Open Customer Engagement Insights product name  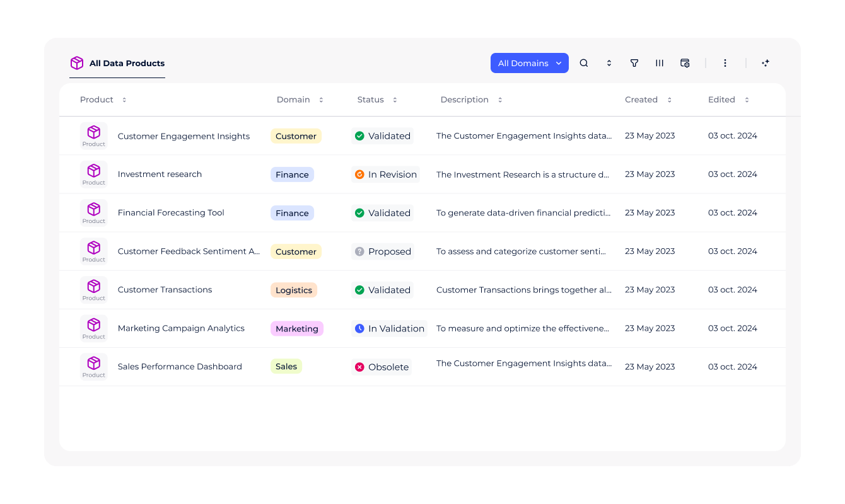tap(184, 136)
